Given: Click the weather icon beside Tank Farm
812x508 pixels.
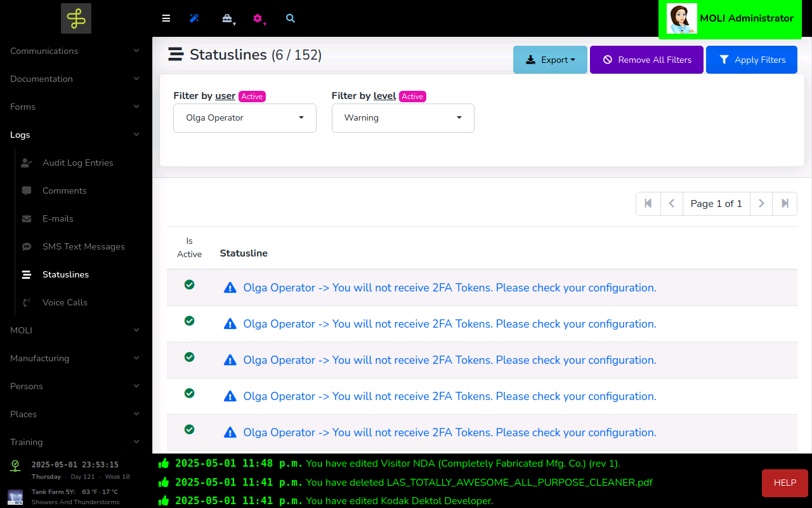Looking at the screenshot, I should click(15, 497).
